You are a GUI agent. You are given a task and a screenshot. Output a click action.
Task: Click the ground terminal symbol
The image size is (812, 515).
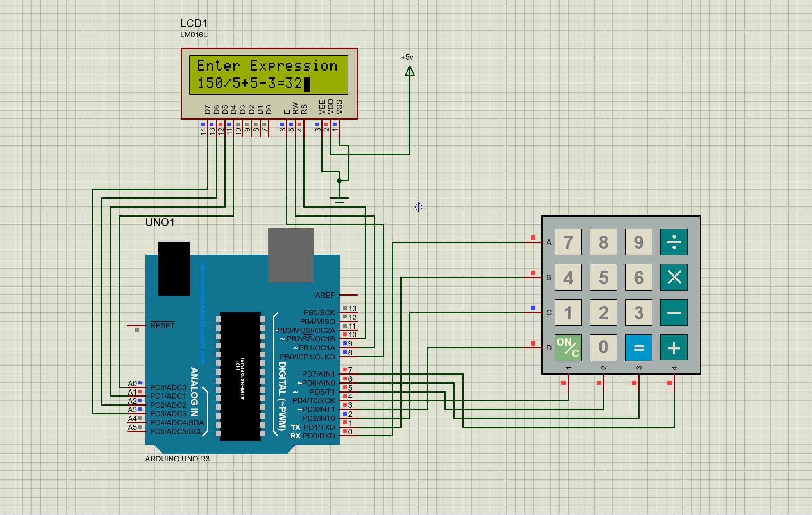coord(339,200)
